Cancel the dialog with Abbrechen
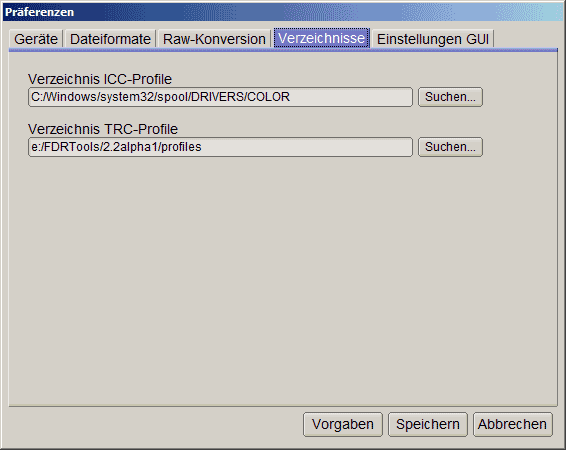The width and height of the screenshot is (566, 450). click(513, 424)
